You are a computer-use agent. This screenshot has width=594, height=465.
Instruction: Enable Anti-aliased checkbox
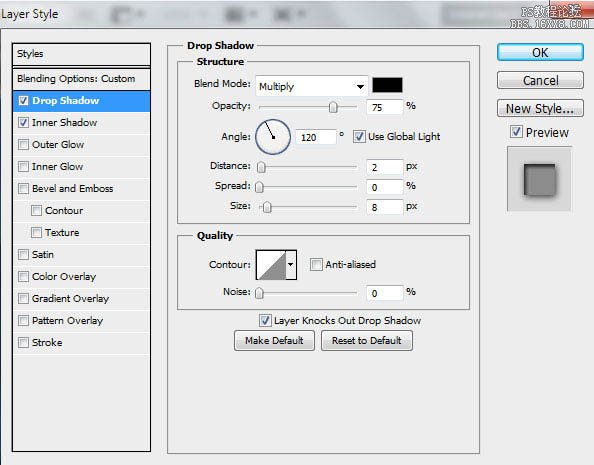click(x=316, y=264)
